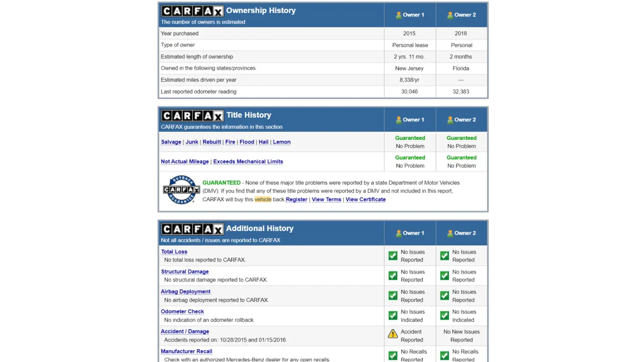Click the 'Accidents reported on: 10/28/2015 and 01/15/2016' text

(225, 340)
